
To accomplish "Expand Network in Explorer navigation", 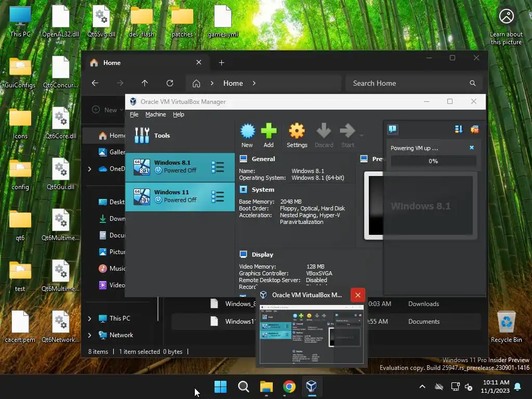I will click(x=89, y=335).
